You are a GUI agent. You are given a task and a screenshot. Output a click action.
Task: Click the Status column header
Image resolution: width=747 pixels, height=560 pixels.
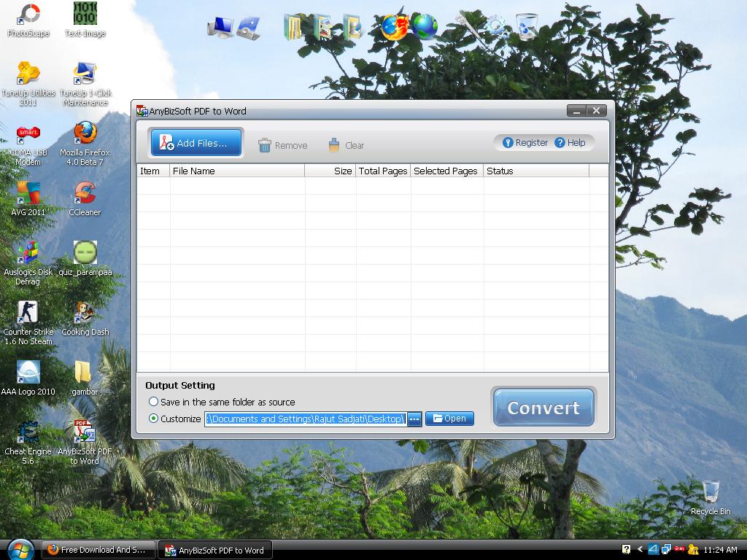(536, 171)
